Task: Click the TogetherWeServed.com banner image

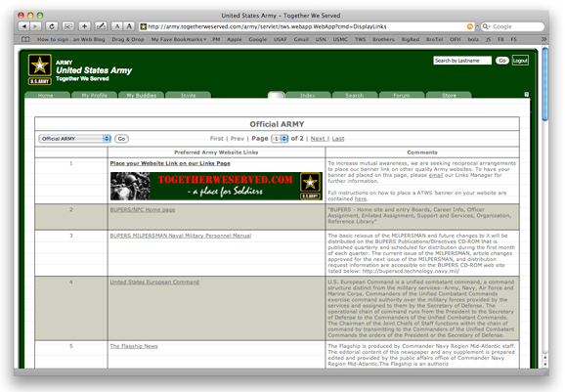Action: point(216,186)
